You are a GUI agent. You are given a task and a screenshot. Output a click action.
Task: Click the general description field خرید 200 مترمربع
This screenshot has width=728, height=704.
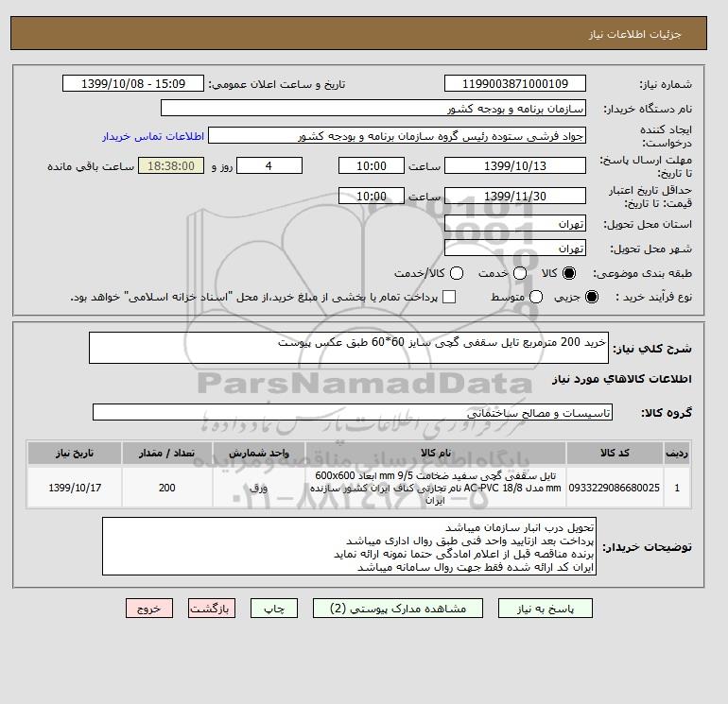tap(348, 348)
